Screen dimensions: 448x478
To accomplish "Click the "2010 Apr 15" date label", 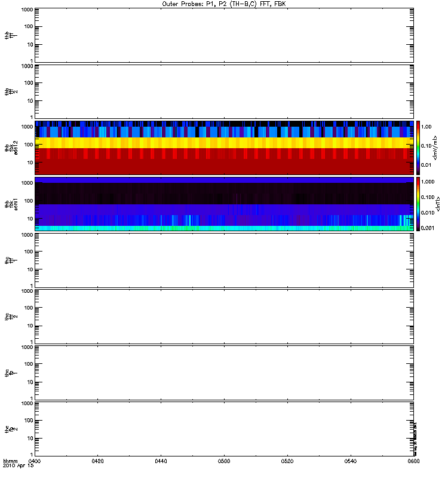I will tap(18, 465).
